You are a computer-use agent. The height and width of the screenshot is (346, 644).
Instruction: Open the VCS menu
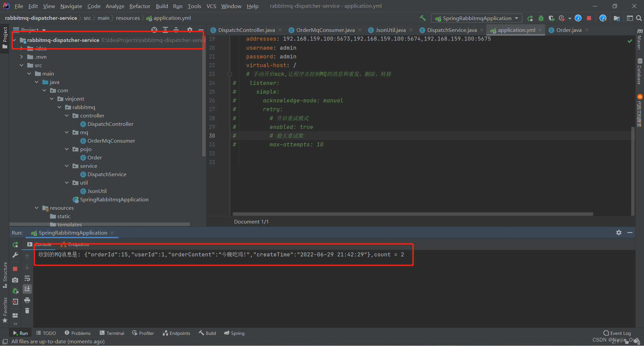(211, 6)
